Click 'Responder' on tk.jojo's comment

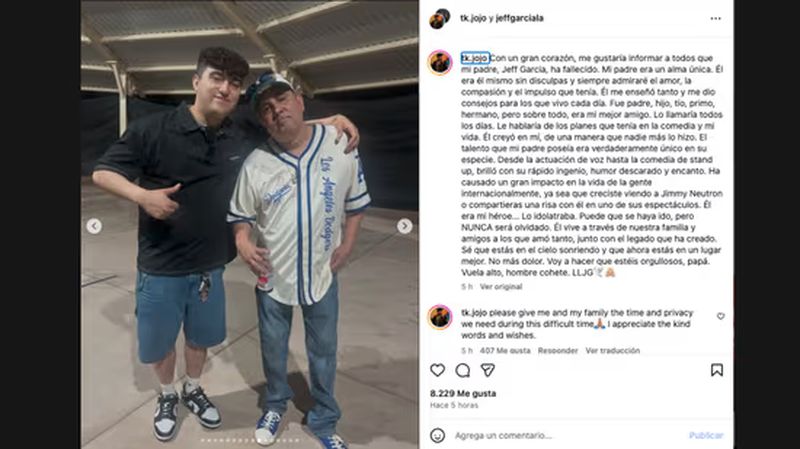[558, 351]
